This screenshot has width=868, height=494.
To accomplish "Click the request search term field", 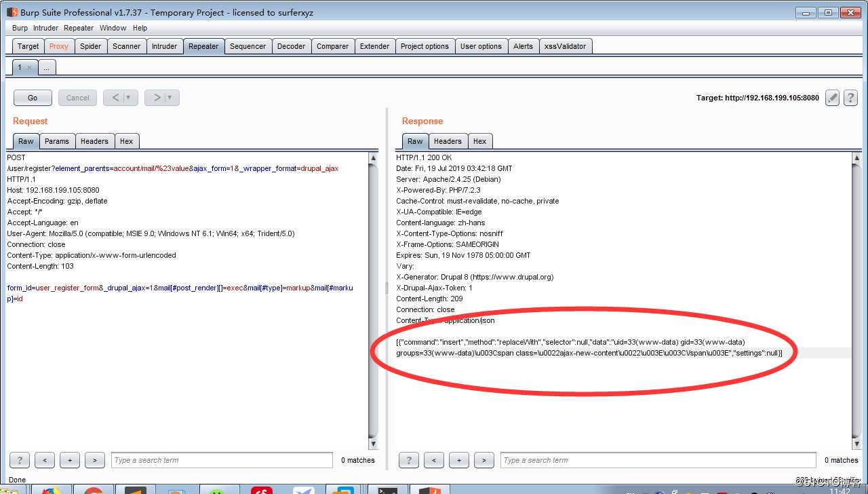I will (222, 460).
